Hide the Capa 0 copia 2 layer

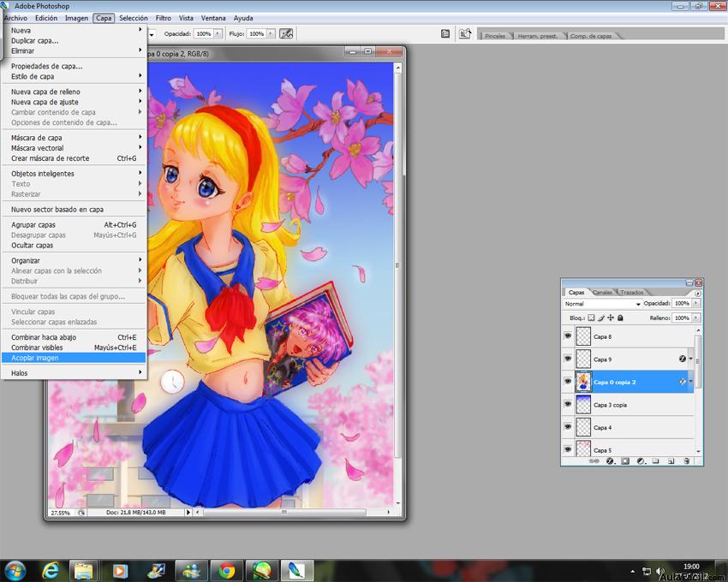point(567,382)
